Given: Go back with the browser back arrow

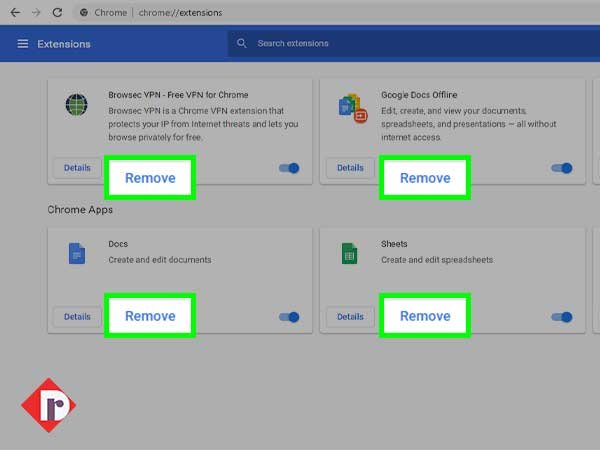Looking at the screenshot, I should 15,13.
